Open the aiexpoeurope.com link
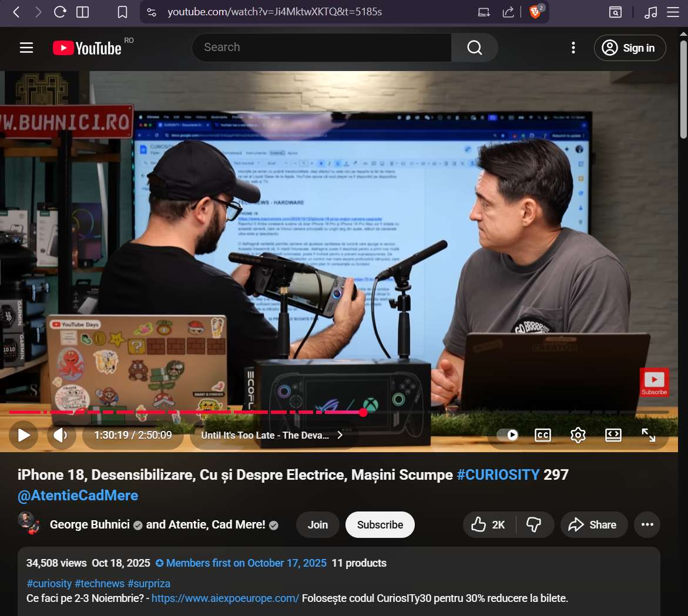 (225, 598)
